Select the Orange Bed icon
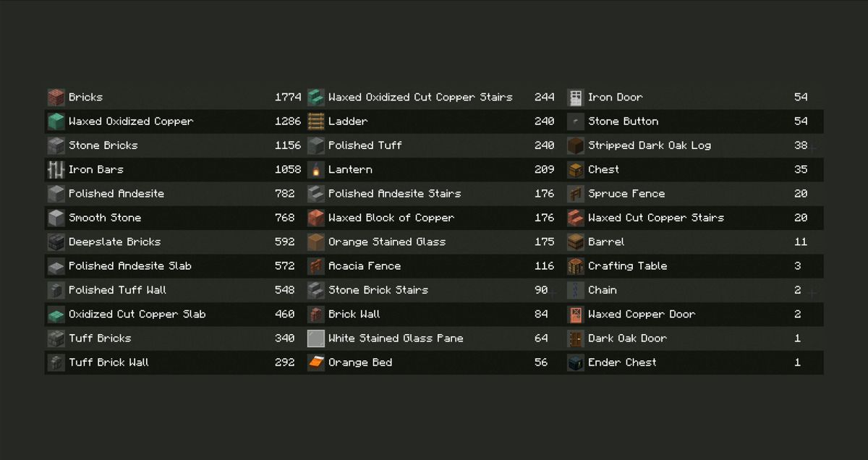Viewport: 868px width, 460px height. [315, 362]
